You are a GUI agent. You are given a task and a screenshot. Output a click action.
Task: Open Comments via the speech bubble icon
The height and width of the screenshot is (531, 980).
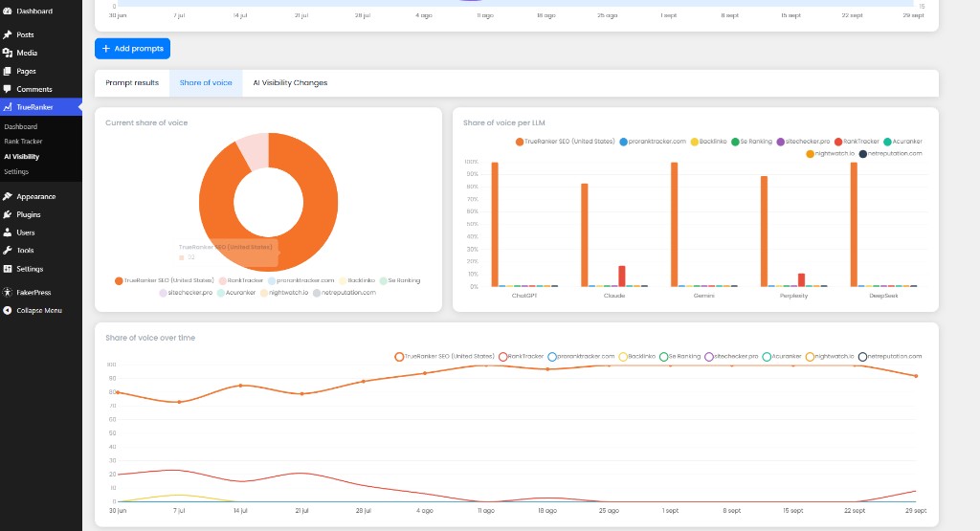point(8,89)
